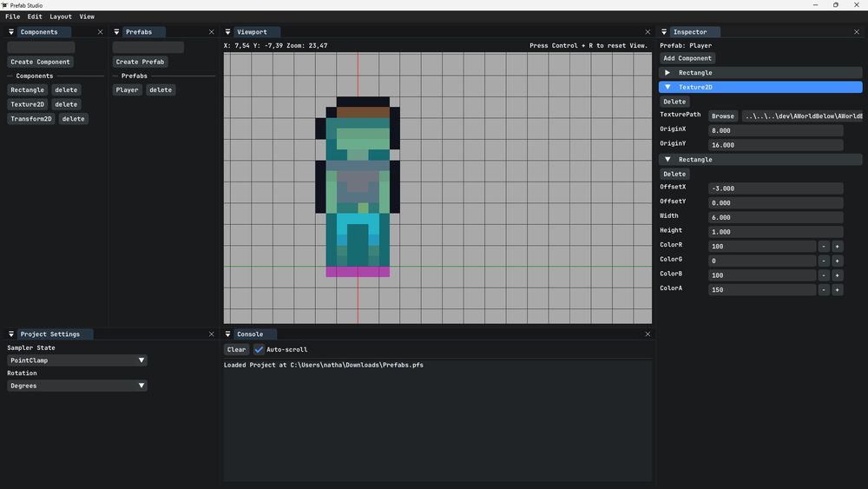Image resolution: width=868 pixels, height=489 pixels.
Task: Select the Project Settings tab
Action: click(x=55, y=334)
